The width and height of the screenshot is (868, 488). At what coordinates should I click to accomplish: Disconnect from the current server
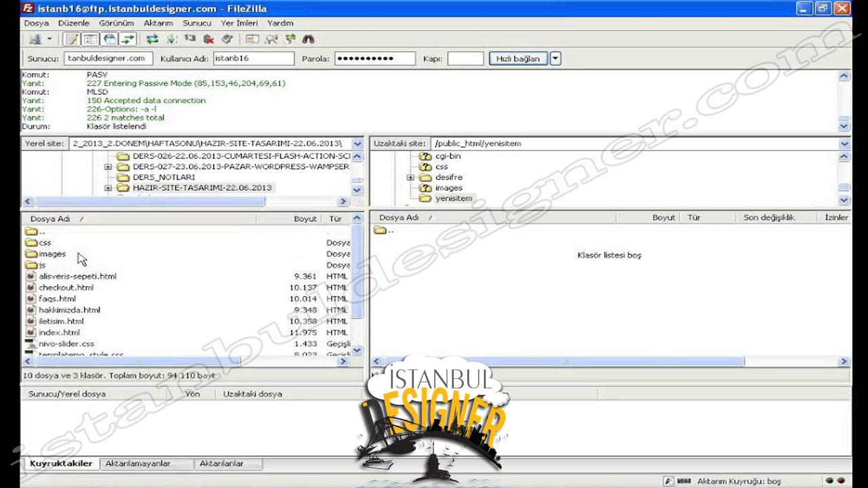pyautogui.click(x=209, y=39)
